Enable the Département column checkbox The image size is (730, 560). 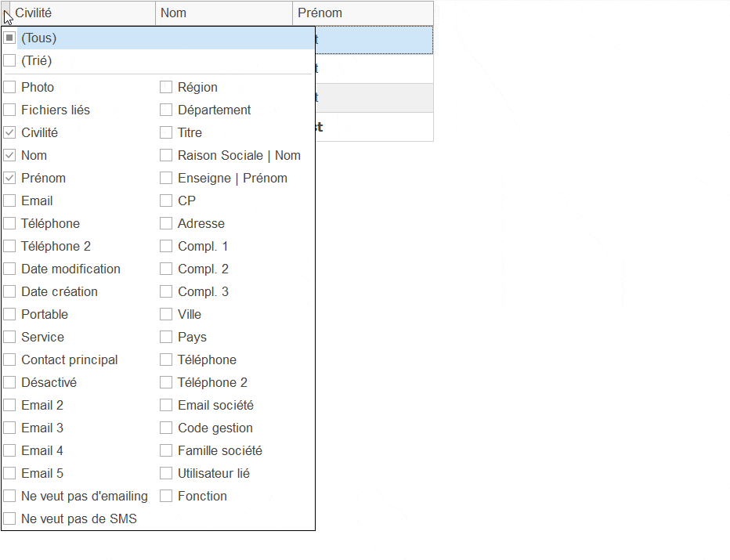coord(166,110)
